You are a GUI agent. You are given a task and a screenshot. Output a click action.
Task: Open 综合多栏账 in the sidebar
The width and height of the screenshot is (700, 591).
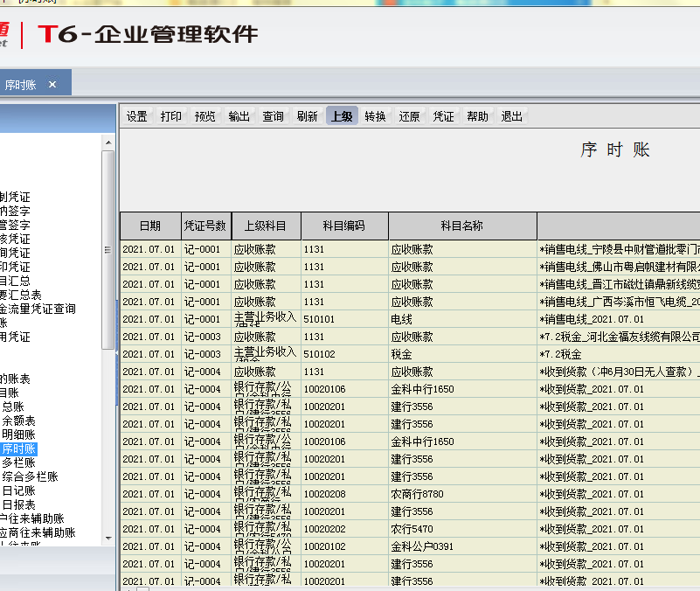(x=31, y=476)
